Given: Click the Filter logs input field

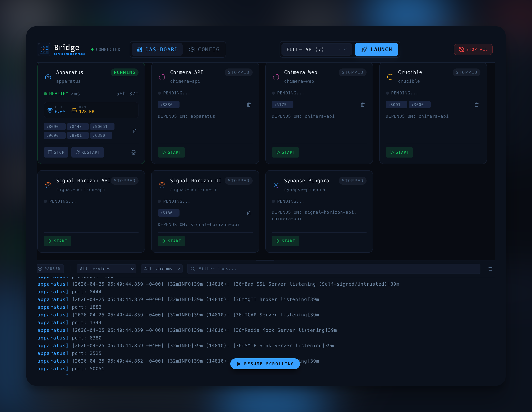Looking at the screenshot, I should click(x=334, y=269).
